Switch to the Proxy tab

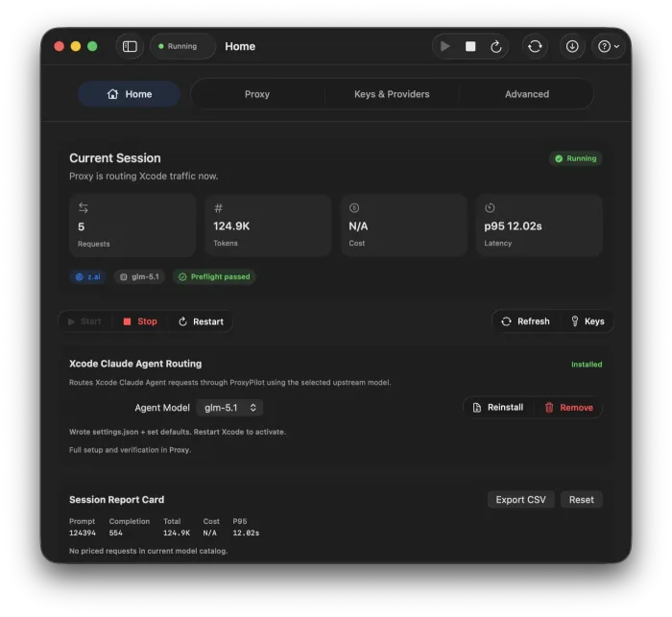tap(257, 94)
